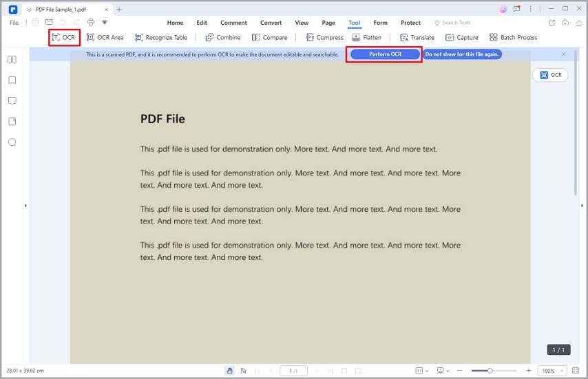Click the page number input field
The width and height of the screenshot is (588, 379).
(293, 371)
